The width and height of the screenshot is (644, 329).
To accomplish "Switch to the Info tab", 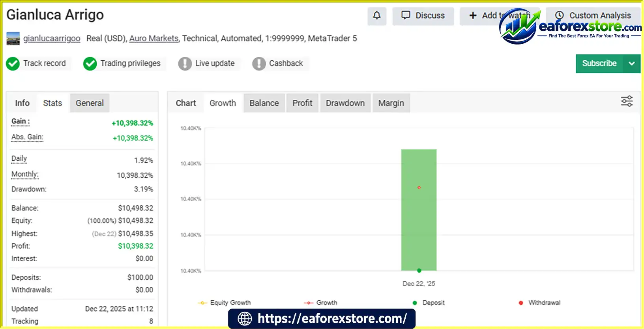I will 22,103.
